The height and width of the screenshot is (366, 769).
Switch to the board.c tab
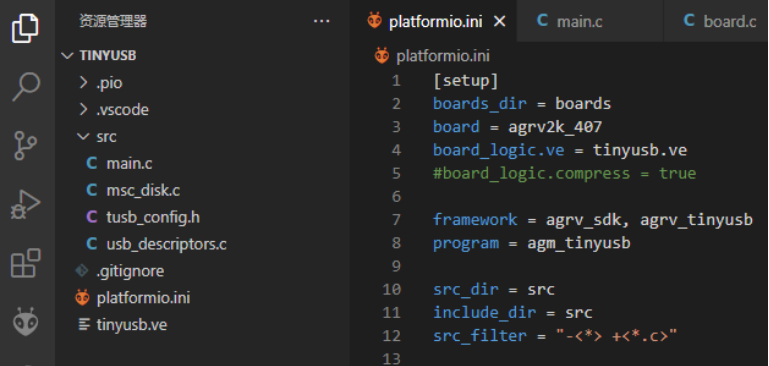720,21
